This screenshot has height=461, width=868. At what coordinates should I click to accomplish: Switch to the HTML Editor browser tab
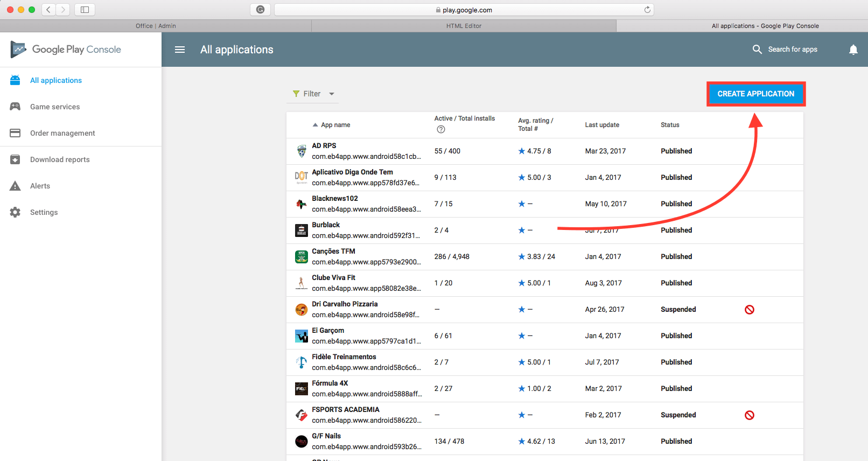tap(464, 26)
